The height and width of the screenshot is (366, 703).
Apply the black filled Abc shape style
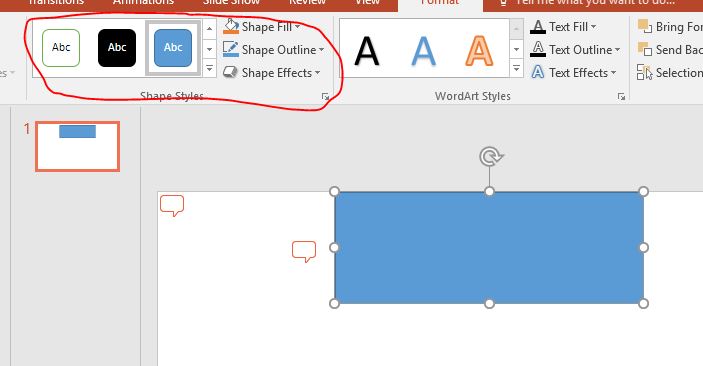pyautogui.click(x=117, y=48)
